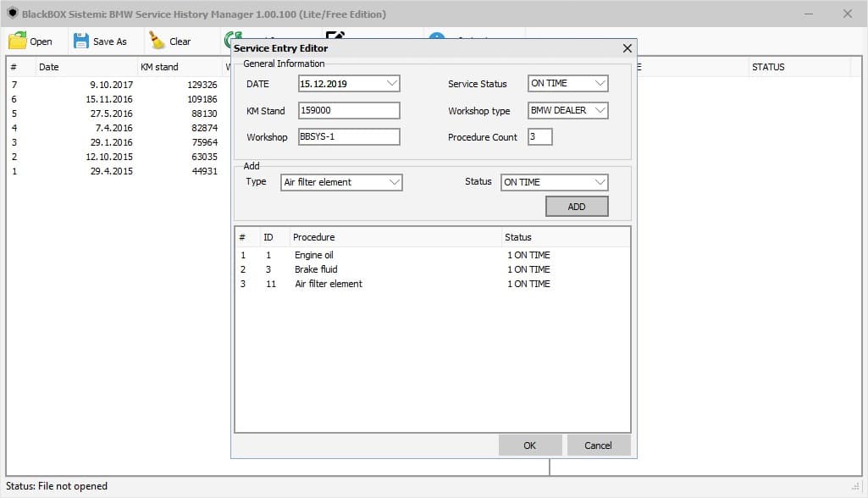Open the Add Status dropdown

pos(600,182)
